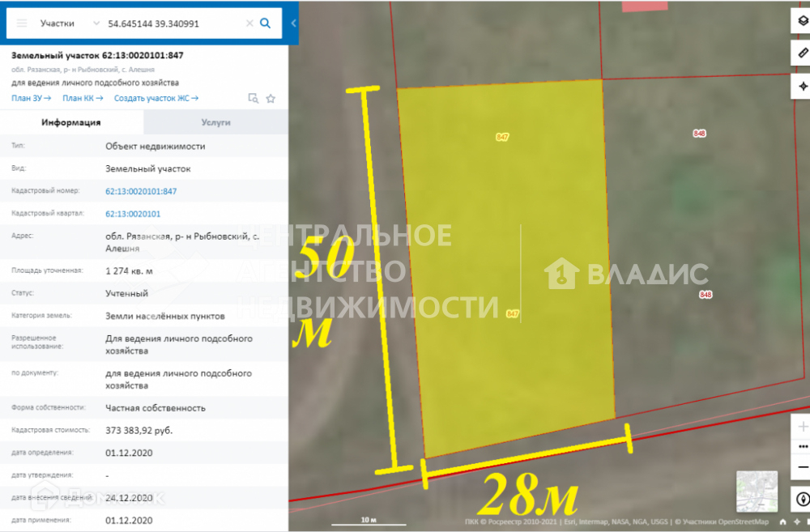The width and height of the screenshot is (810, 532).
Task: Open the hamburger menu in search bar
Action: pos(22,23)
